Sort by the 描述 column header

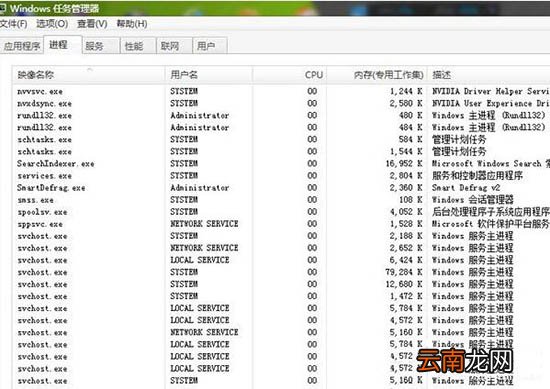click(489, 75)
